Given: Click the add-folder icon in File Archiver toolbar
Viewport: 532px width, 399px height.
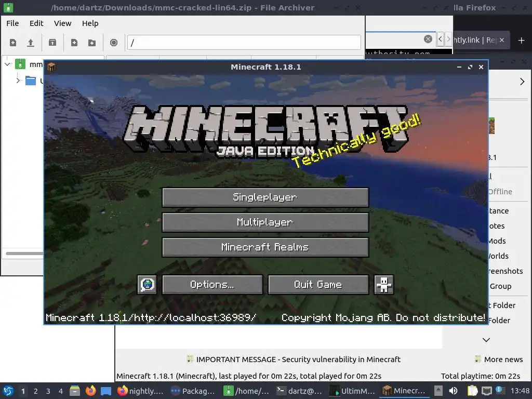Looking at the screenshot, I should (91, 43).
